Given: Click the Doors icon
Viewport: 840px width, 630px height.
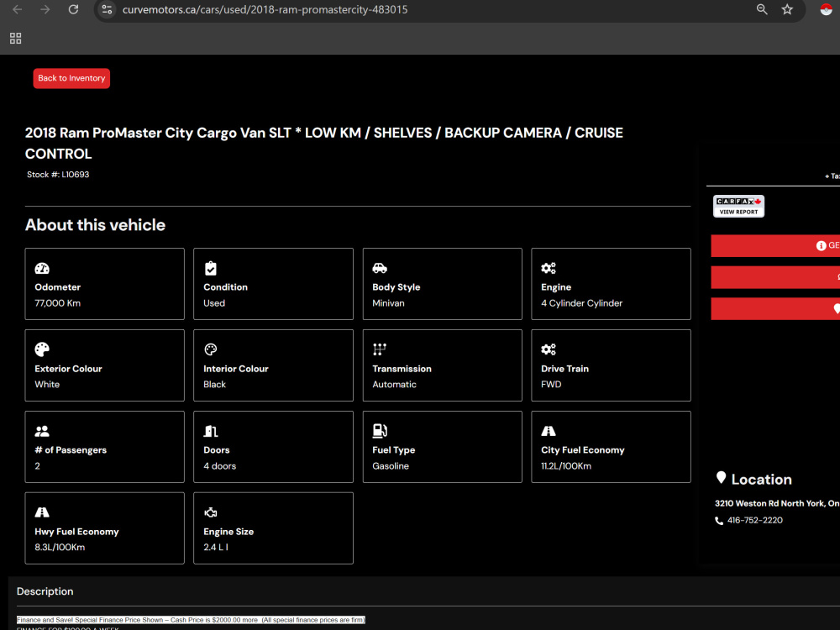Looking at the screenshot, I should point(211,431).
